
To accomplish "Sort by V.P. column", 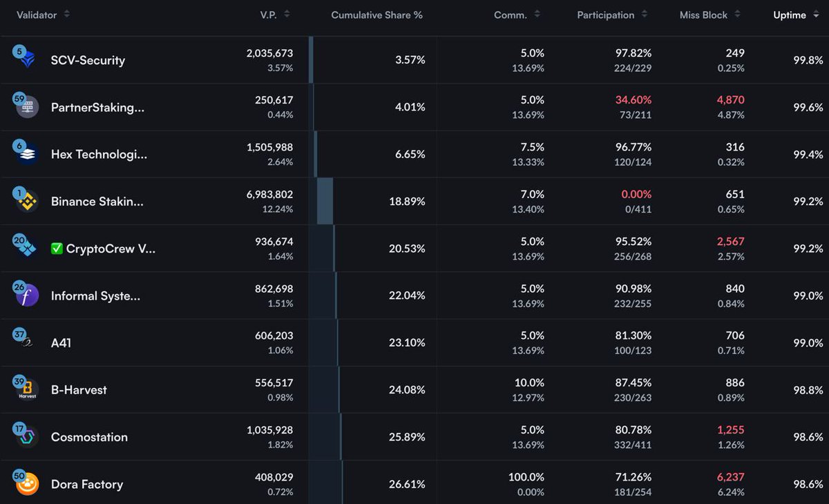I will coord(274,14).
